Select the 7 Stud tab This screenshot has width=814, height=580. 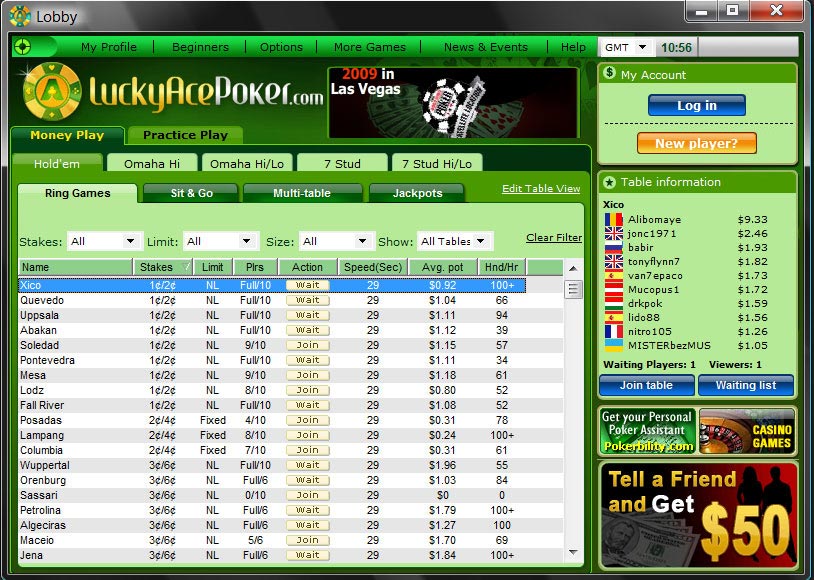[x=342, y=164]
